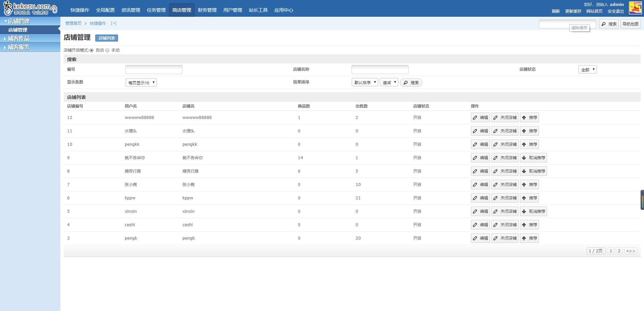The height and width of the screenshot is (311, 644).
Task: Click edit icon for 水馒头 shop
Action: tap(475, 131)
